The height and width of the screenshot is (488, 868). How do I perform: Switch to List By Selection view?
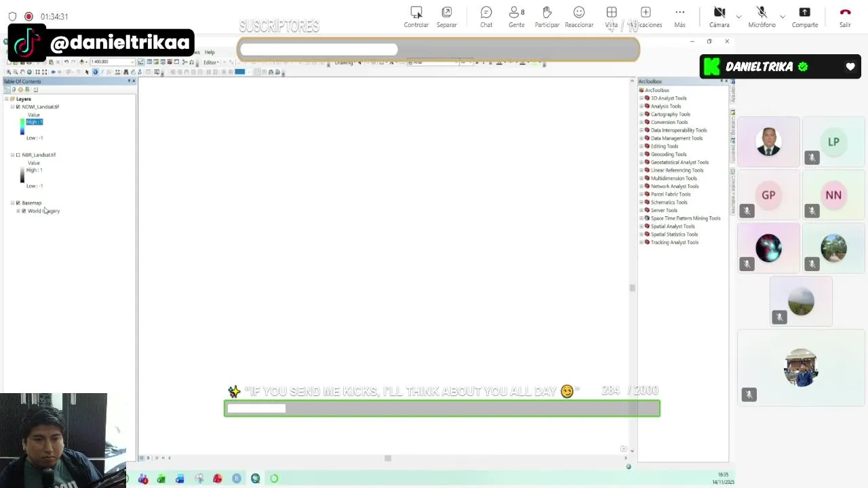click(27, 89)
